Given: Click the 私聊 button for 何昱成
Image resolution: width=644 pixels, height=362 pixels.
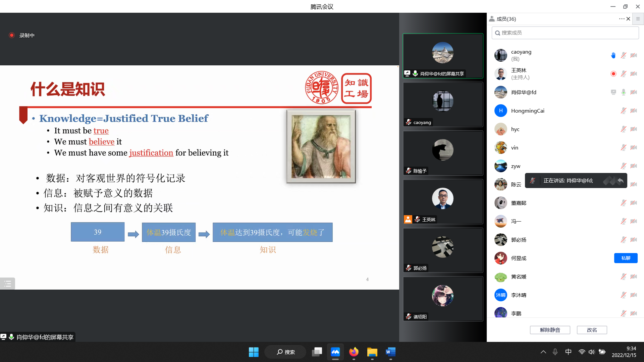Looking at the screenshot, I should [626, 258].
